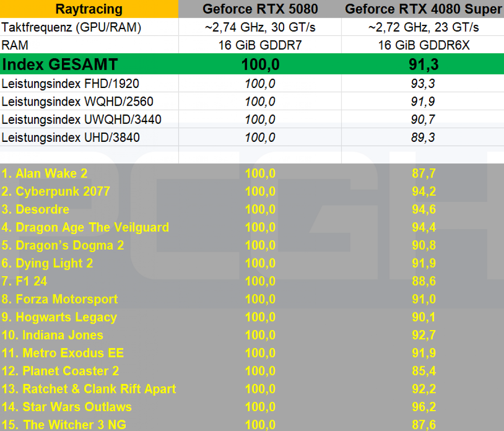Screen dimensions: 504x431
Task: Select the 3. Desordre row
Action: pos(252,210)
